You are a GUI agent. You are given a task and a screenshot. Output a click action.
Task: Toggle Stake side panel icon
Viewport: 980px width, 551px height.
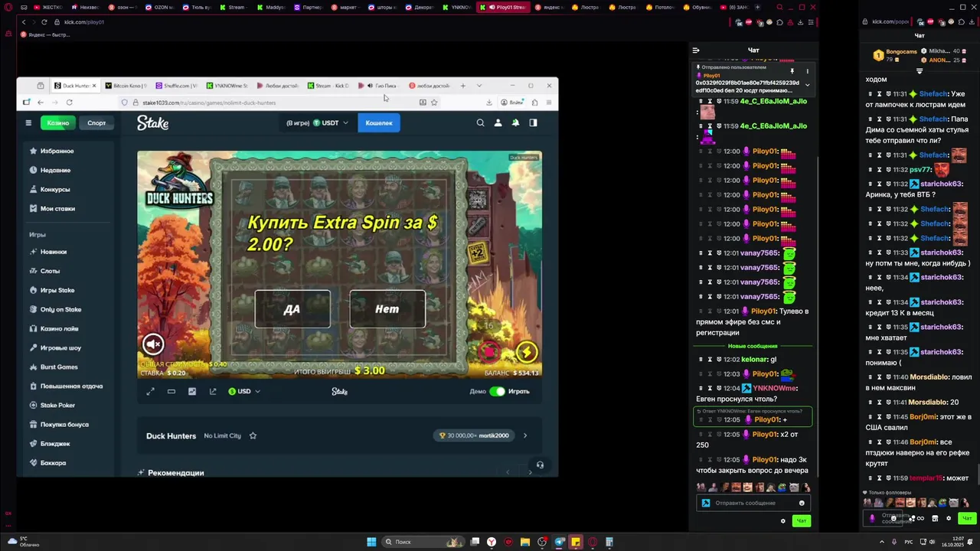click(533, 122)
